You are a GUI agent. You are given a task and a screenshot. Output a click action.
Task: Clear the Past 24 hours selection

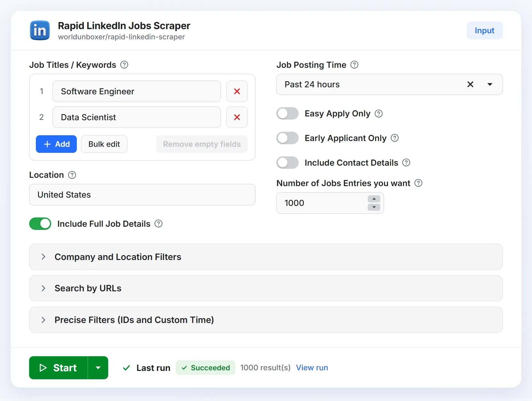point(470,84)
